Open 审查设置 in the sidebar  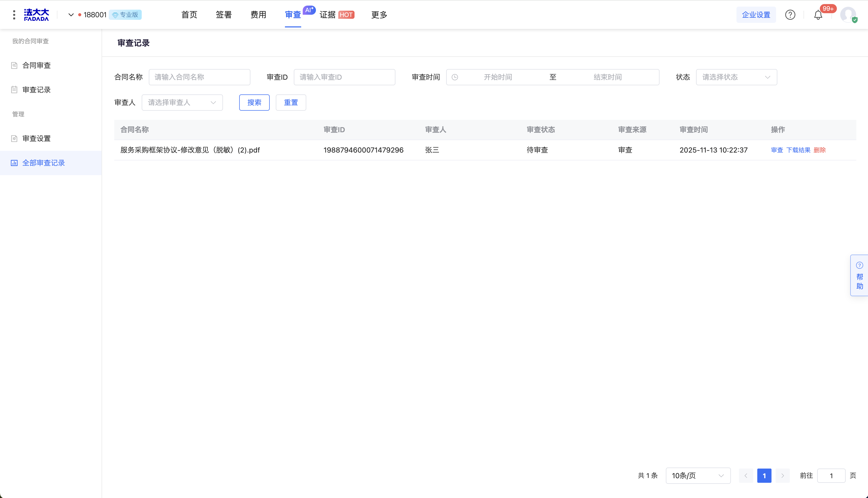(x=36, y=139)
